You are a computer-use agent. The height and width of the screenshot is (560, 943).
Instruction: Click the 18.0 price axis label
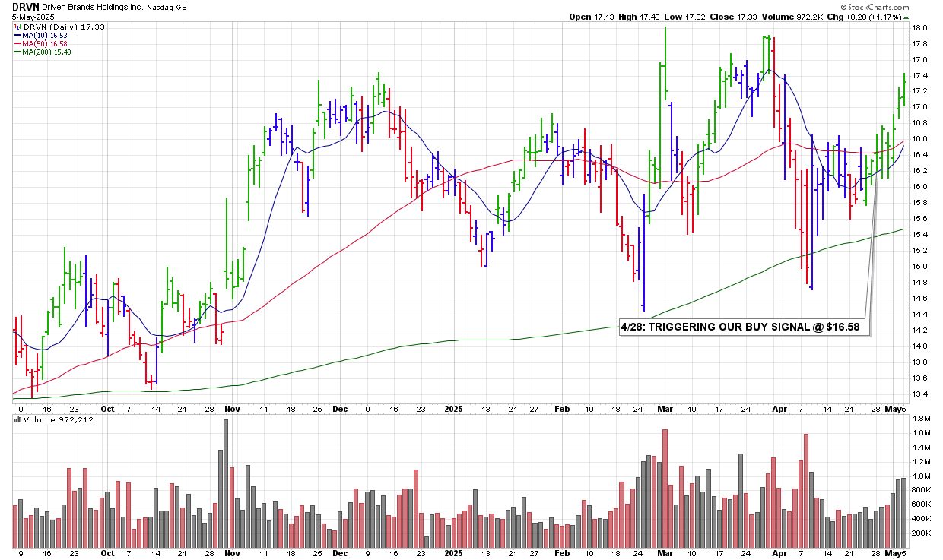pos(919,28)
